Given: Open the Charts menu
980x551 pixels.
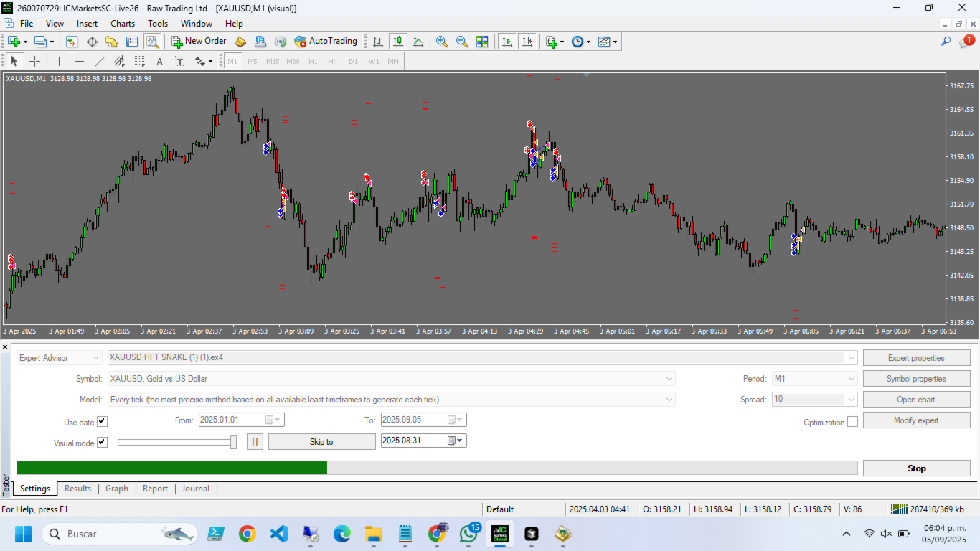Looking at the screenshot, I should (123, 23).
